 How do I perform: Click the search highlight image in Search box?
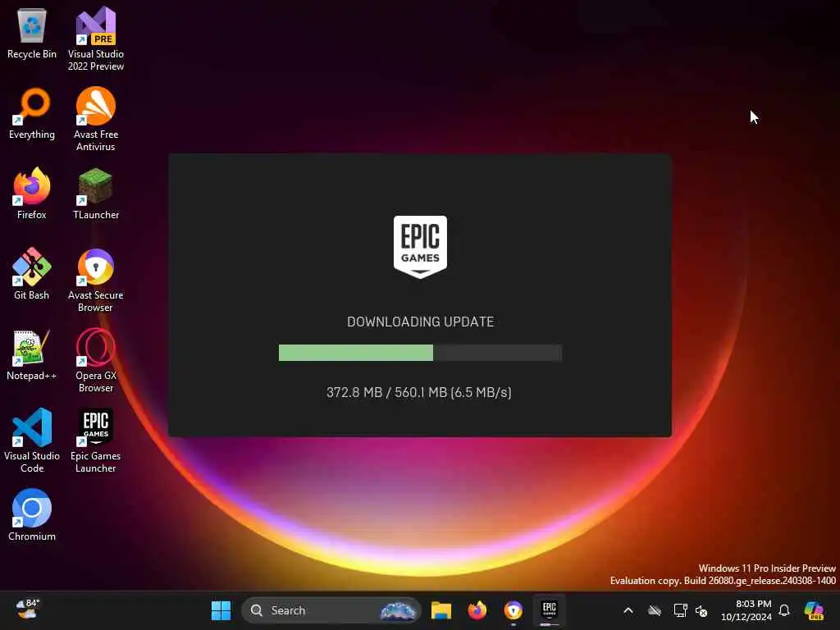pos(398,610)
